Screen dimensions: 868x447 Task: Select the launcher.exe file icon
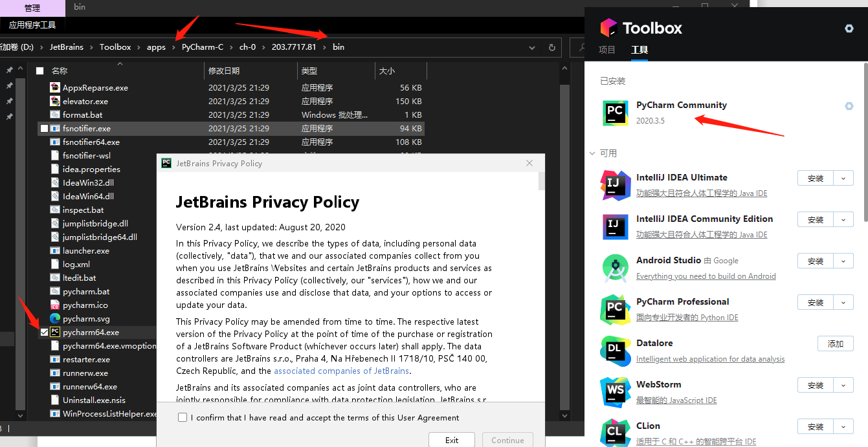pyautogui.click(x=55, y=250)
